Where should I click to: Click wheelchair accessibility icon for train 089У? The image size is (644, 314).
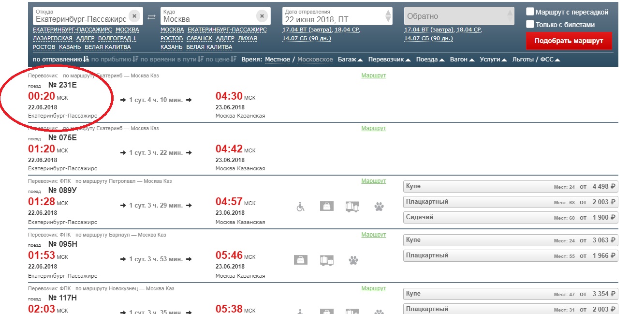coord(300,207)
